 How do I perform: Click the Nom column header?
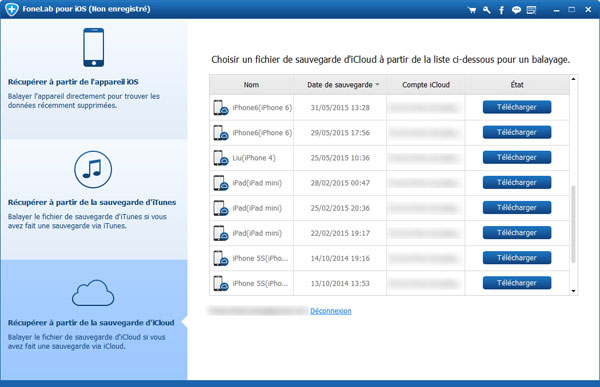(x=251, y=85)
